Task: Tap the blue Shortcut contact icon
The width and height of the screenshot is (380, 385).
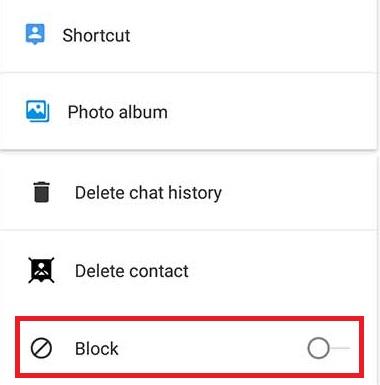Action: pyautogui.click(x=35, y=34)
